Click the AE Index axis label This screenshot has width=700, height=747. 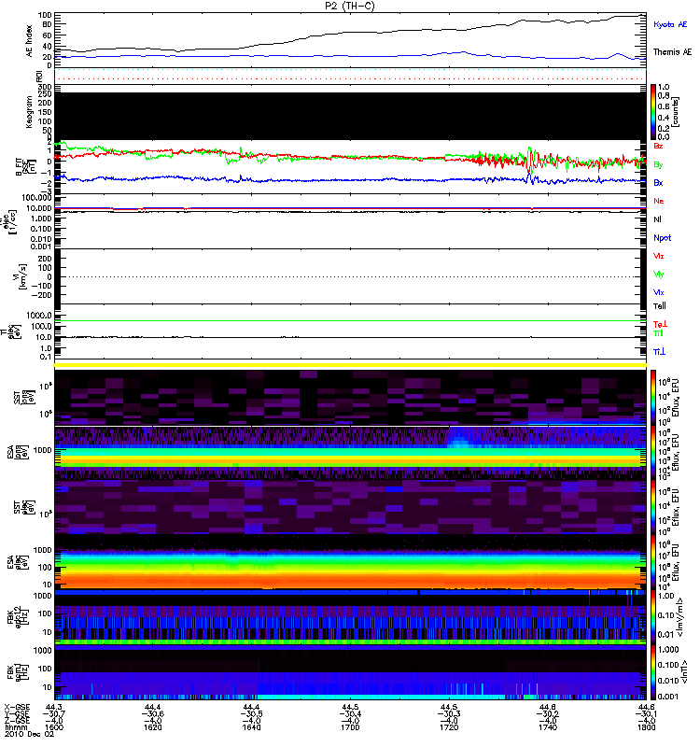pyautogui.click(x=30, y=41)
